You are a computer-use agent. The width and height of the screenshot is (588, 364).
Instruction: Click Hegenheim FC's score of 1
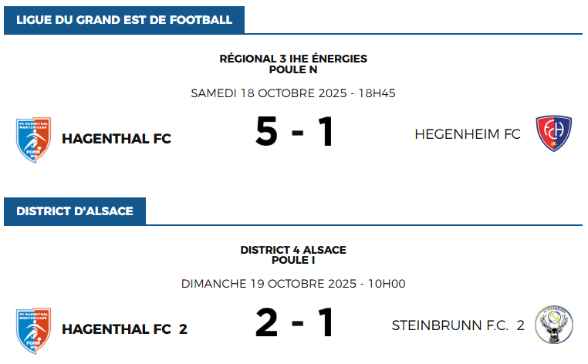click(x=326, y=133)
